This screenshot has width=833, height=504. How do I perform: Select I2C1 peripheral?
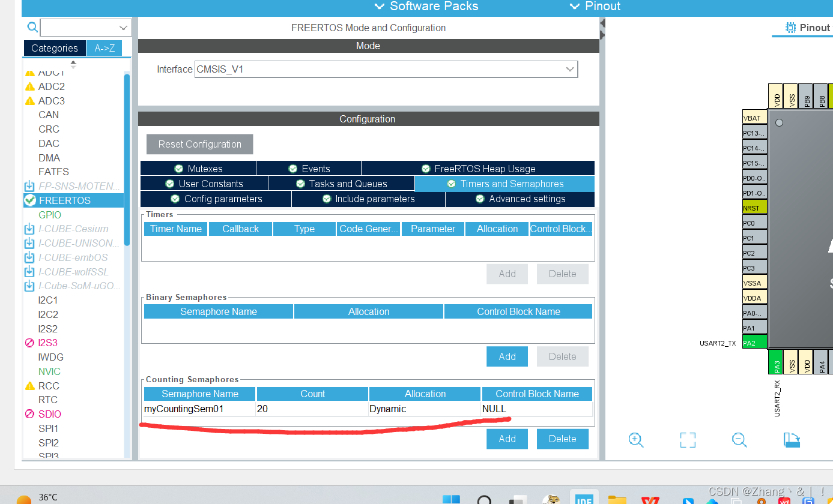(x=48, y=300)
